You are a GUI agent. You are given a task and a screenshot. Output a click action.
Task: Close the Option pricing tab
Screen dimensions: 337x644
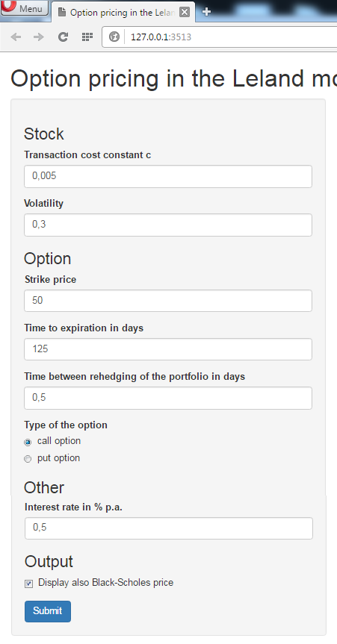(185, 13)
